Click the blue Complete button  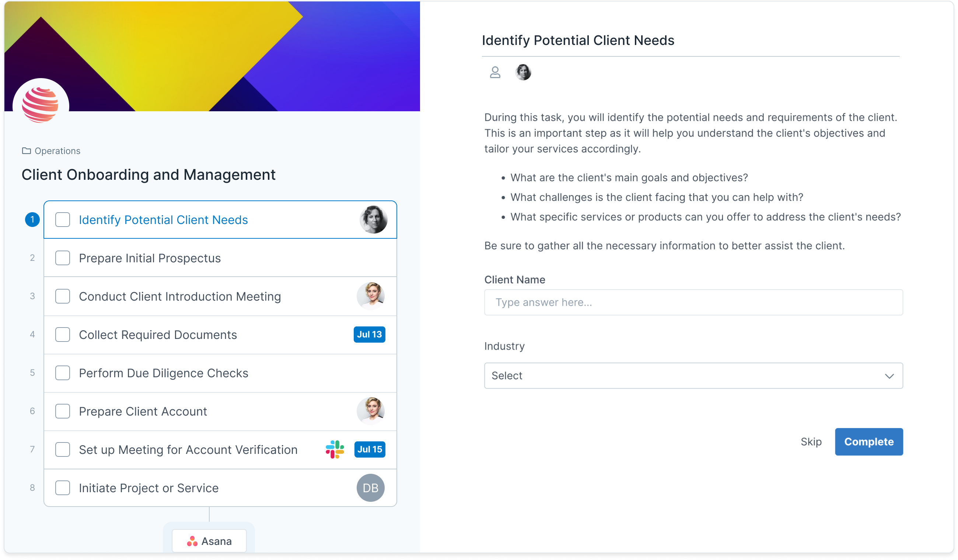869,442
